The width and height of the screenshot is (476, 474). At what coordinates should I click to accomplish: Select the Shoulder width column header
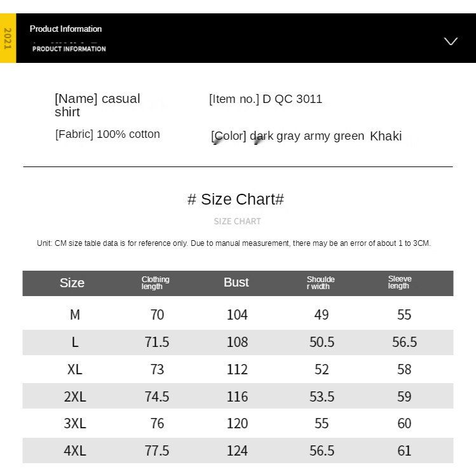(x=320, y=283)
